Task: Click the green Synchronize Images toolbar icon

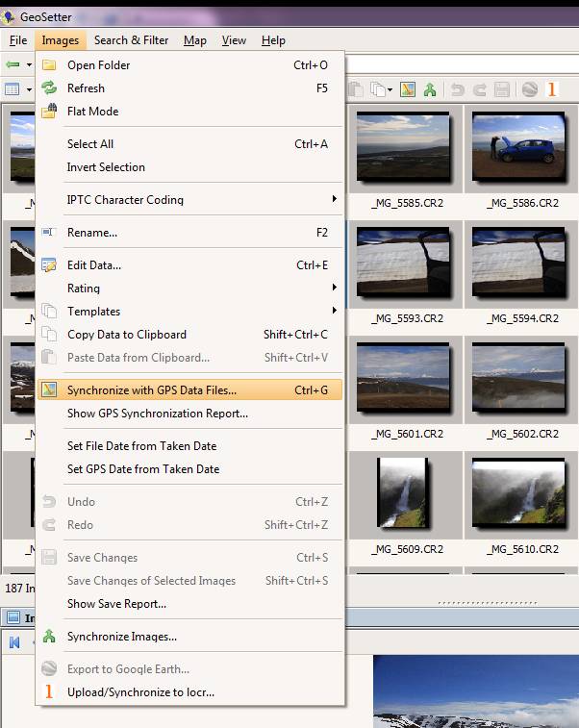Action: (430, 89)
